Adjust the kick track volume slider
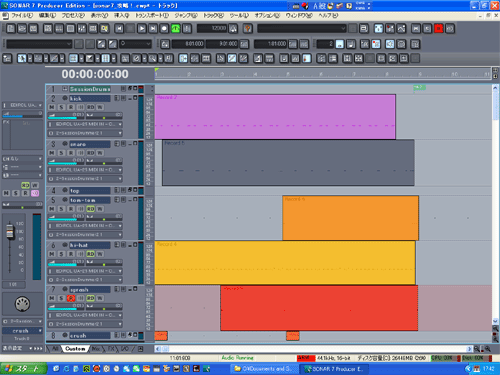The height and width of the screenshot is (375, 500). pyautogui.click(x=66, y=116)
